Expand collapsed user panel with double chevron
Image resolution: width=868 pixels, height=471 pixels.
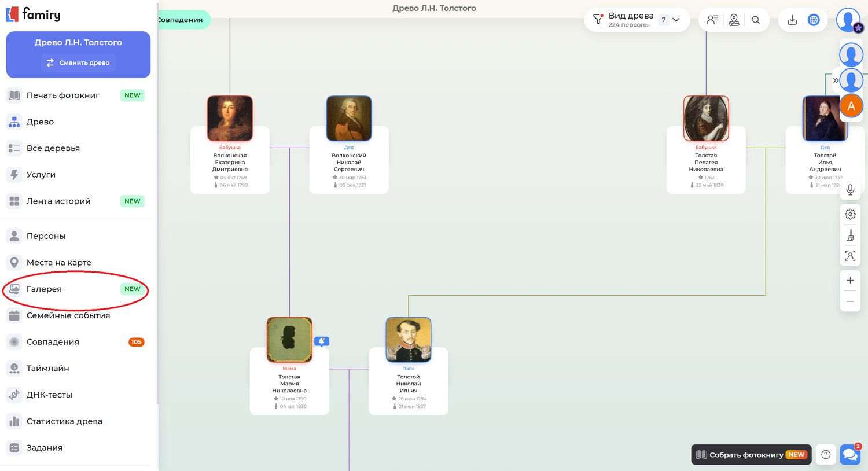pyautogui.click(x=836, y=80)
